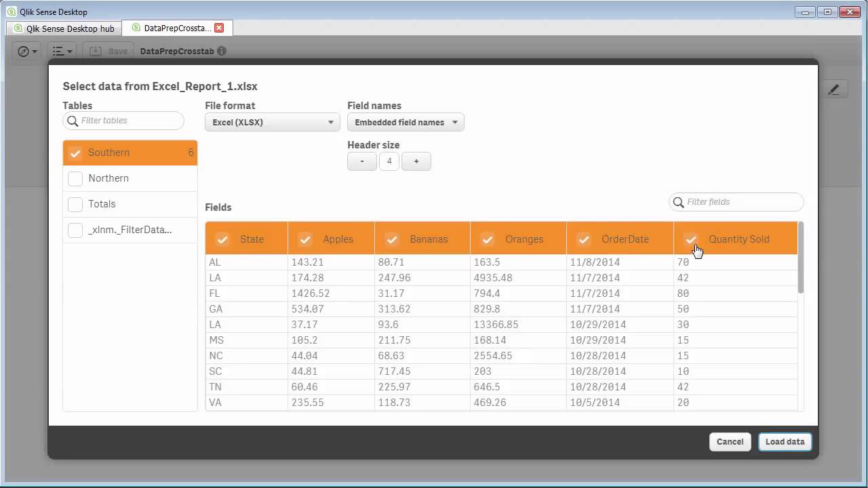
Task: Click the header size value field
Action: pos(389,161)
